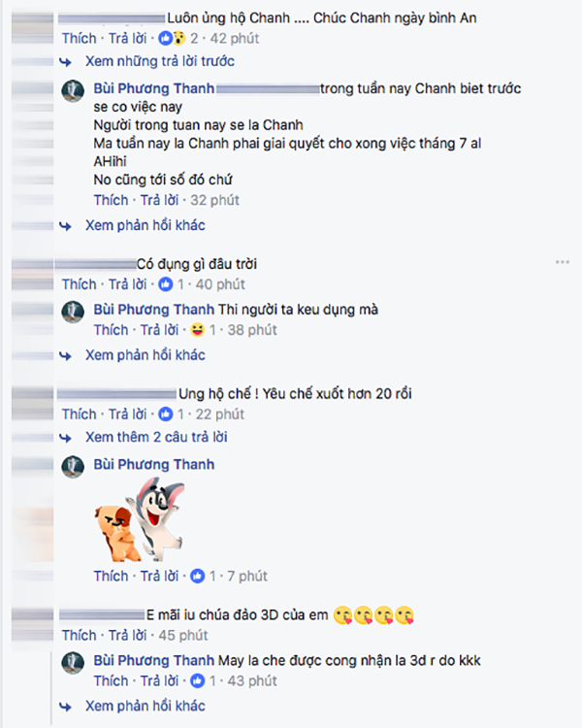Open the three-dot options menu for the comment
Screen dimensions: 582x728
[x=562, y=262]
